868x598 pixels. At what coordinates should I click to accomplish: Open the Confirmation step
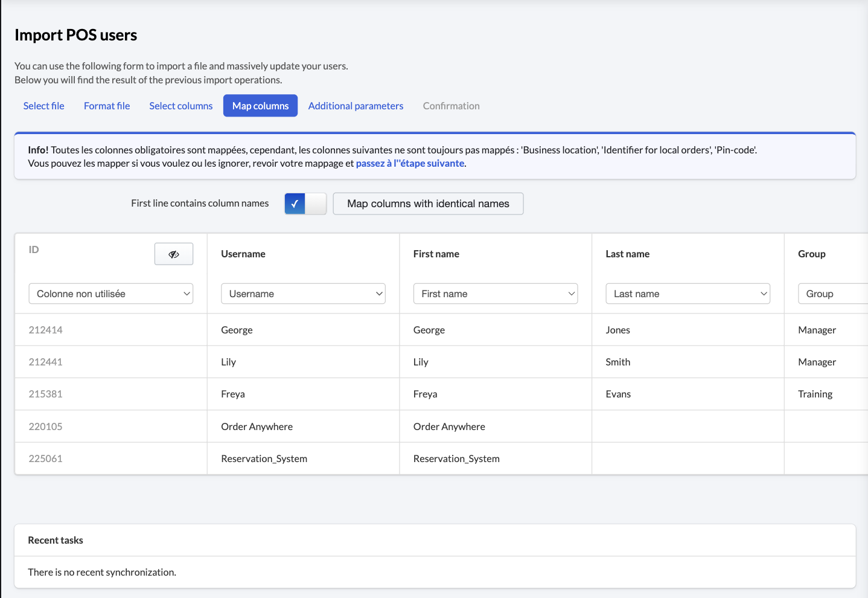[x=451, y=106]
